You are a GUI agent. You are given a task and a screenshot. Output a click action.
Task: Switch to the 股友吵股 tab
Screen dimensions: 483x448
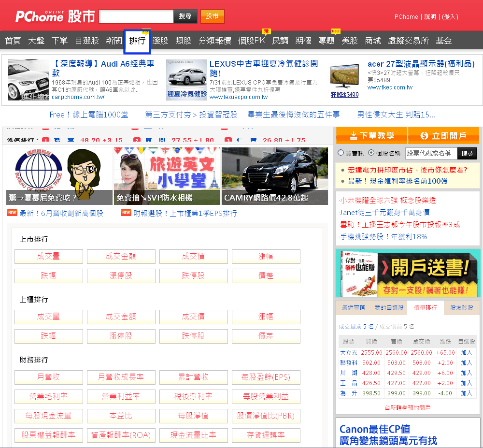pyautogui.click(x=462, y=307)
